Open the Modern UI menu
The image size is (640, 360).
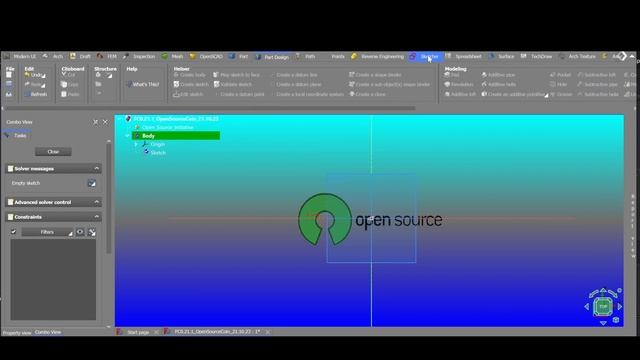point(20,56)
